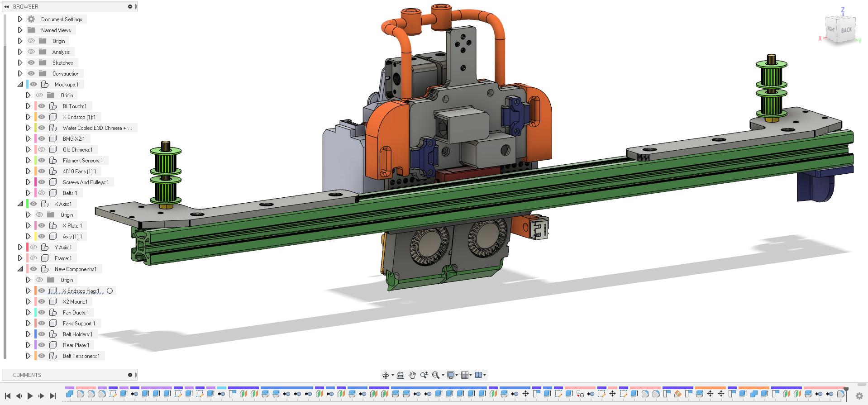Show the Y Axis:1 component
This screenshot has height=405, width=868.
click(x=33, y=247)
